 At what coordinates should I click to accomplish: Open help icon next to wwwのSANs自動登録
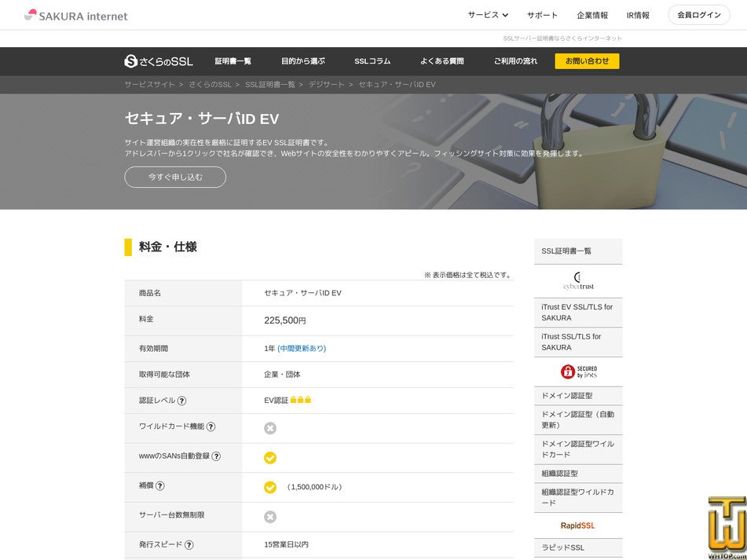tap(216, 456)
